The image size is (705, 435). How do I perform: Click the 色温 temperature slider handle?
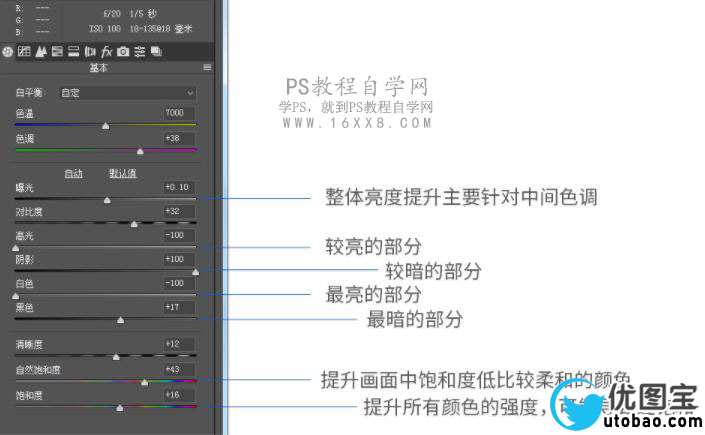[x=106, y=126]
